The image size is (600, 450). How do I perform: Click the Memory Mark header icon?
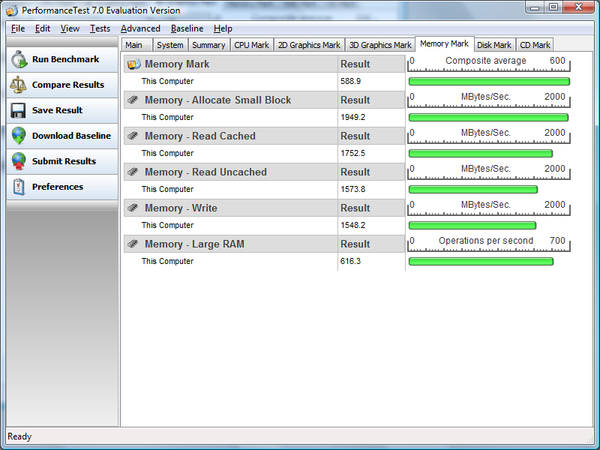pos(133,64)
